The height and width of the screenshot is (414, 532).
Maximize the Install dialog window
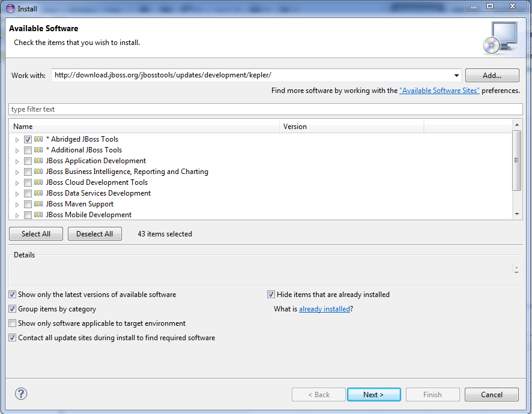(490, 6)
